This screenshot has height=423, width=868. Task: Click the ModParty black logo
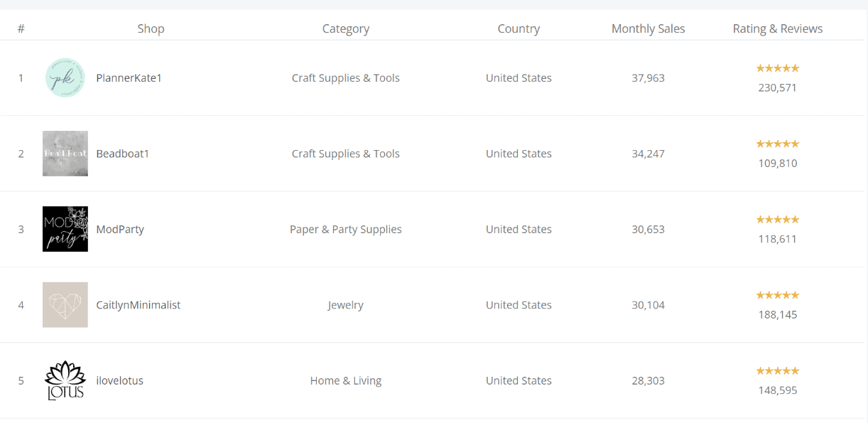pyautogui.click(x=65, y=229)
